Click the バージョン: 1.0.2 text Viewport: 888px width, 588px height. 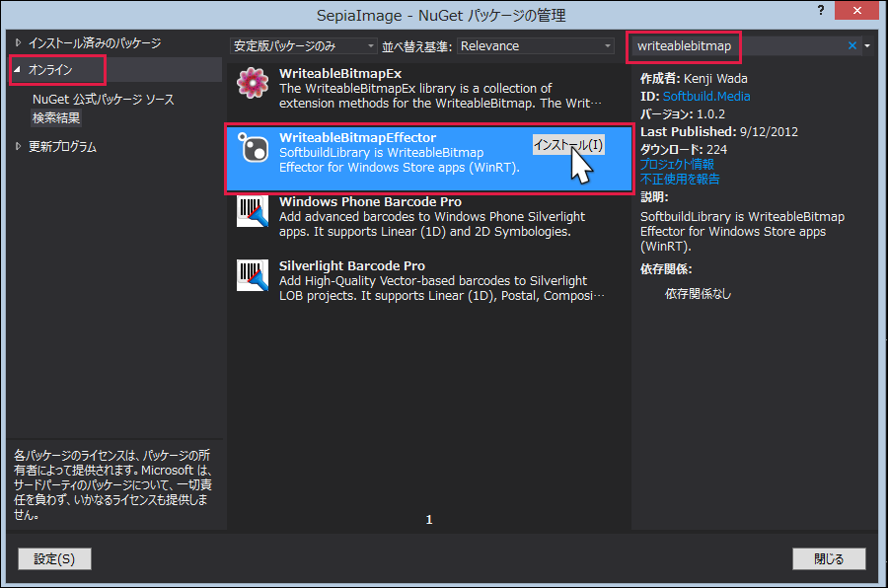[x=683, y=113]
